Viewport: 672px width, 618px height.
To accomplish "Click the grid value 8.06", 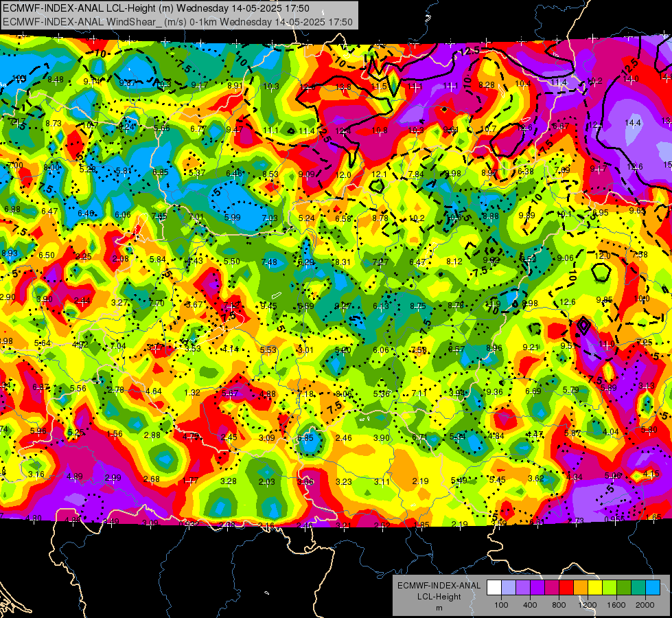I will click(344, 394).
